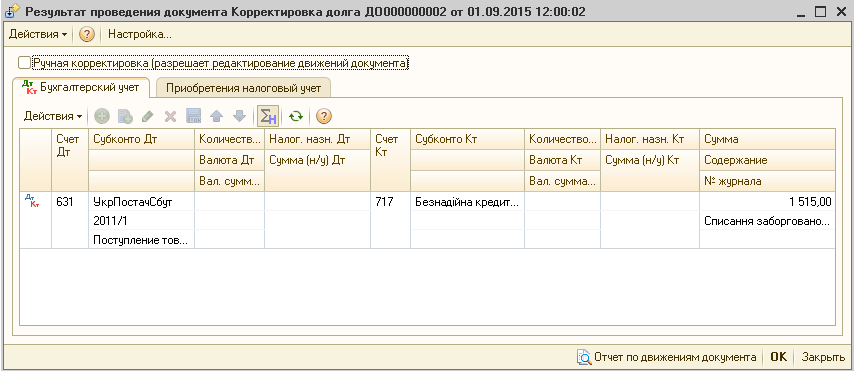This screenshot has width=854, height=371.
Task: Maximize the window
Action: [x=820, y=11]
